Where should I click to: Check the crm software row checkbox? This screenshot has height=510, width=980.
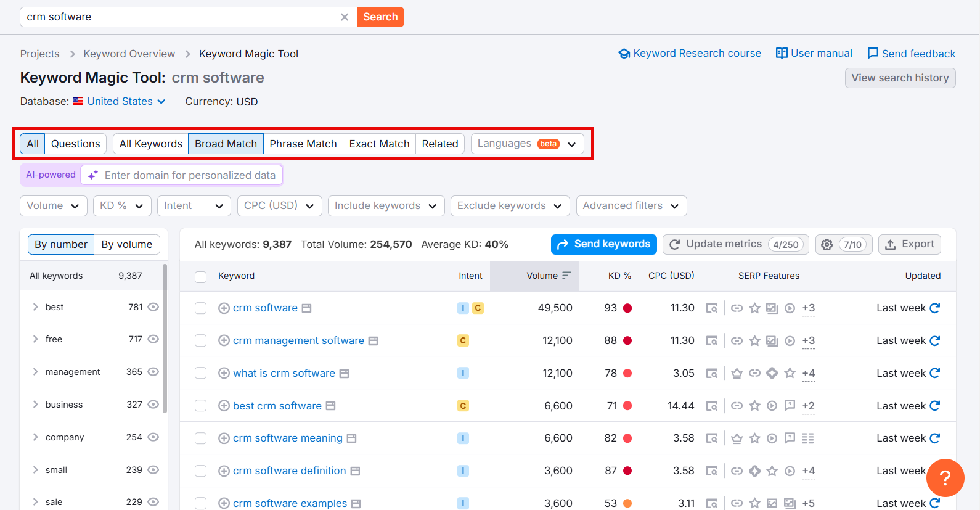pos(200,308)
